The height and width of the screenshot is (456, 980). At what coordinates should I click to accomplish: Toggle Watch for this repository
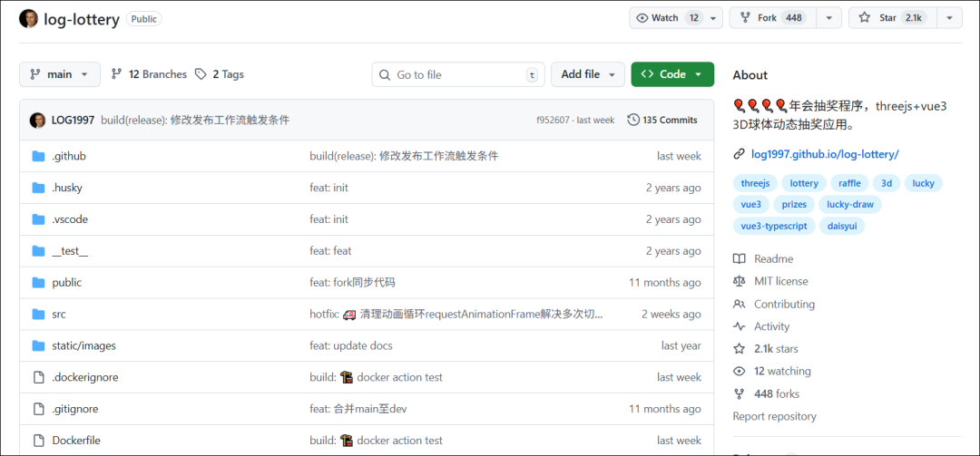point(668,18)
